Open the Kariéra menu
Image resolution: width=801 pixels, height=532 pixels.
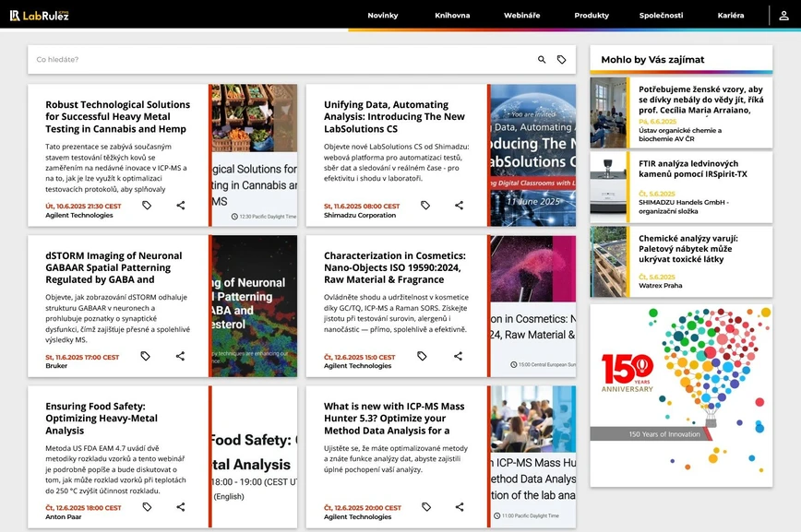coord(731,16)
